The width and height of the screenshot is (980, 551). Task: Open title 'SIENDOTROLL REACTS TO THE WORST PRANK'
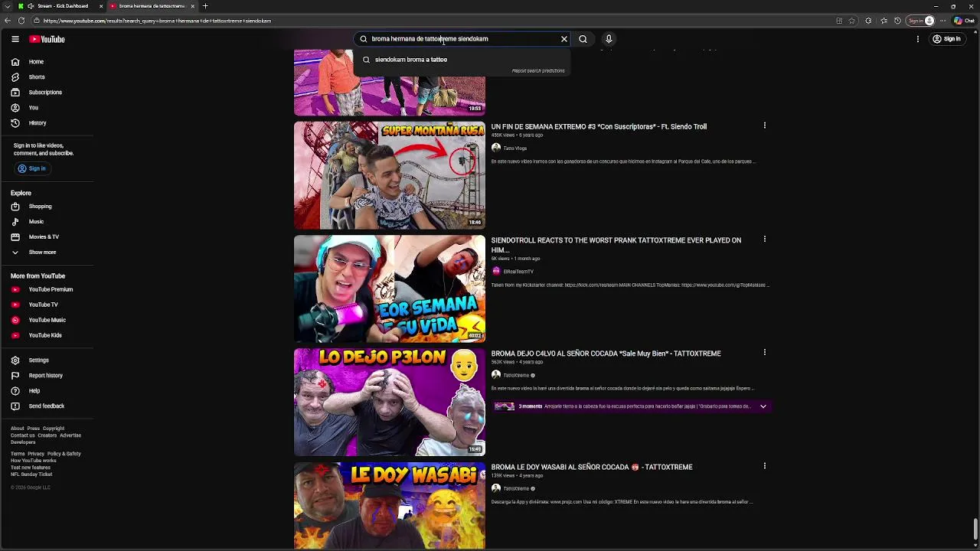click(616, 245)
